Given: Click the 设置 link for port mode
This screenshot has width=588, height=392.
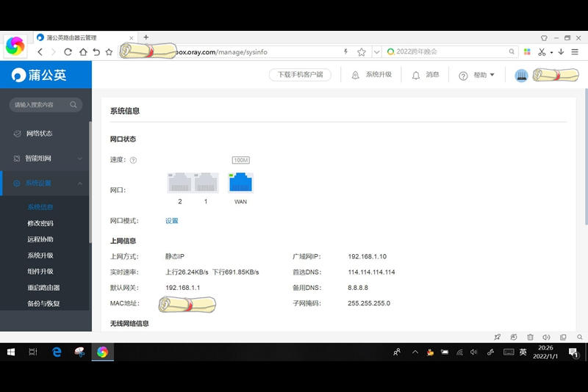Looking at the screenshot, I should coord(171,221).
